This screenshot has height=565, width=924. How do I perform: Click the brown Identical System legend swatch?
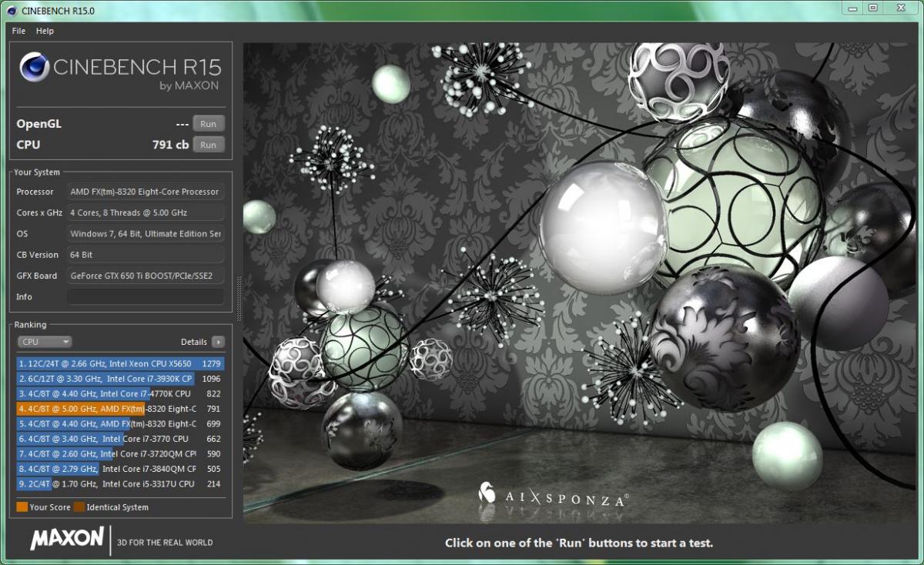79,507
